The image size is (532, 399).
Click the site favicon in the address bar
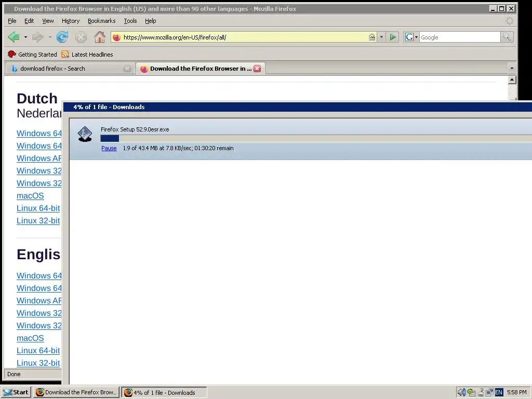[116, 37]
